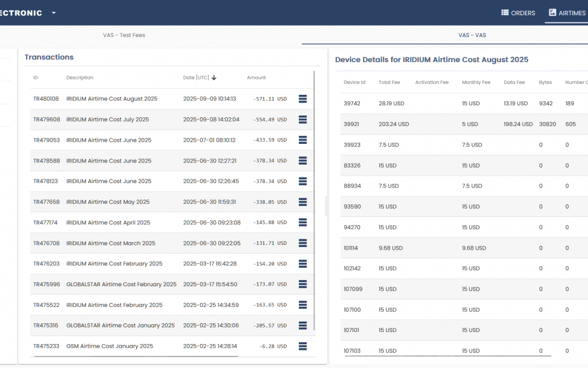Screen dimensions: 588x368
Task: Switch to VAS - VAS tab
Action: 472,35
